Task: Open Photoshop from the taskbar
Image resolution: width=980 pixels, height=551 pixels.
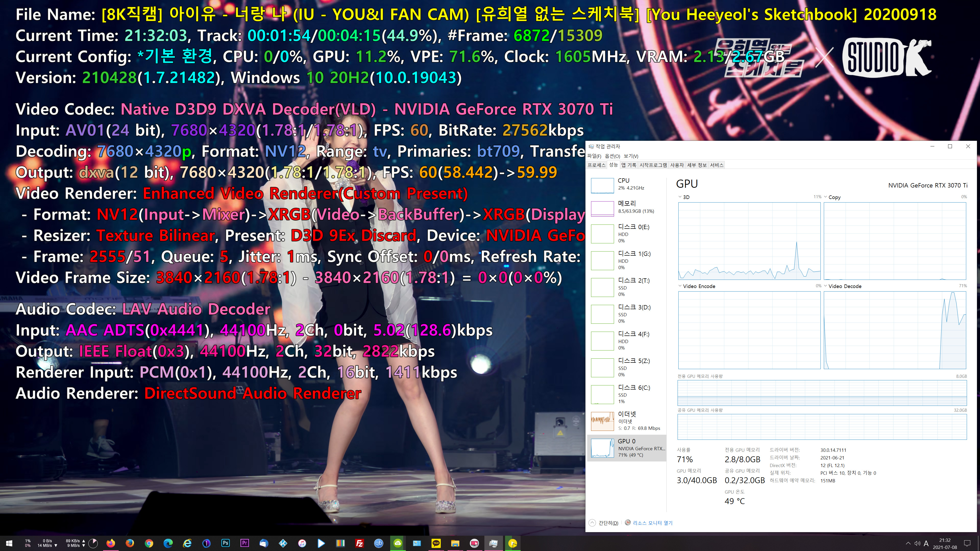Action: point(226,543)
